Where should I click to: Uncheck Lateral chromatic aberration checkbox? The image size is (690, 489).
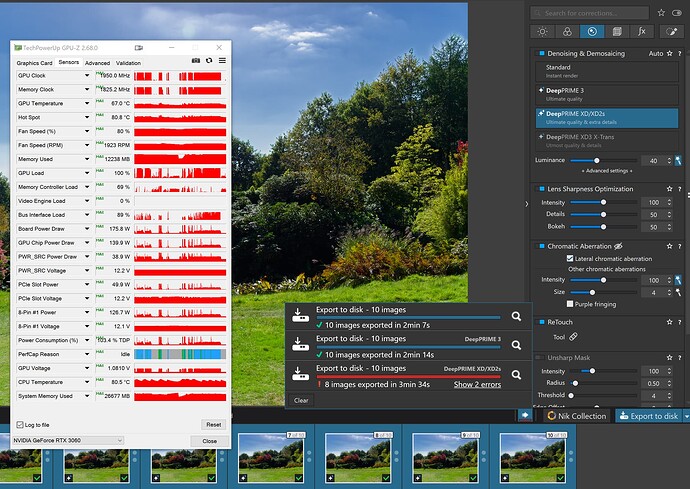[x=571, y=259]
